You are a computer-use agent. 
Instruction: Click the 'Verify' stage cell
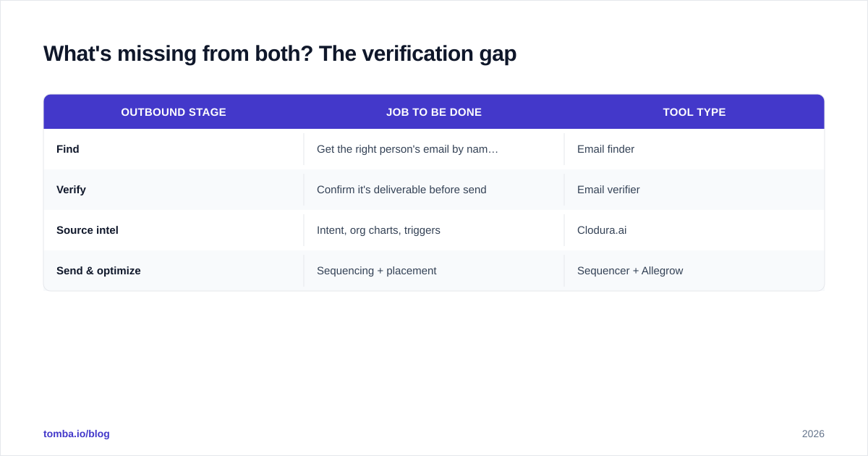[x=174, y=190]
